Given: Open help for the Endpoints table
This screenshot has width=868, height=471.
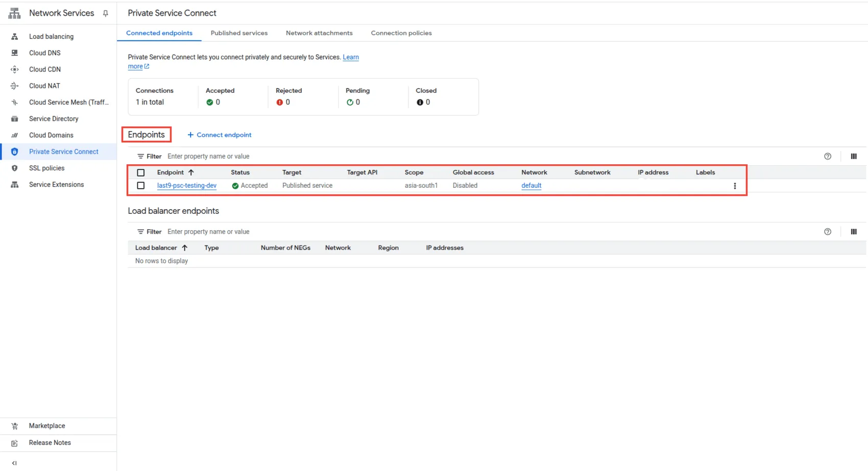Looking at the screenshot, I should click(828, 157).
